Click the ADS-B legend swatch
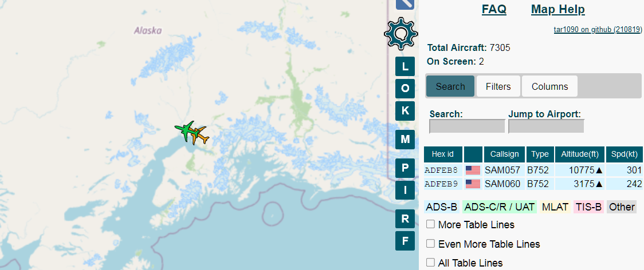The width and height of the screenshot is (644, 270). 442,207
